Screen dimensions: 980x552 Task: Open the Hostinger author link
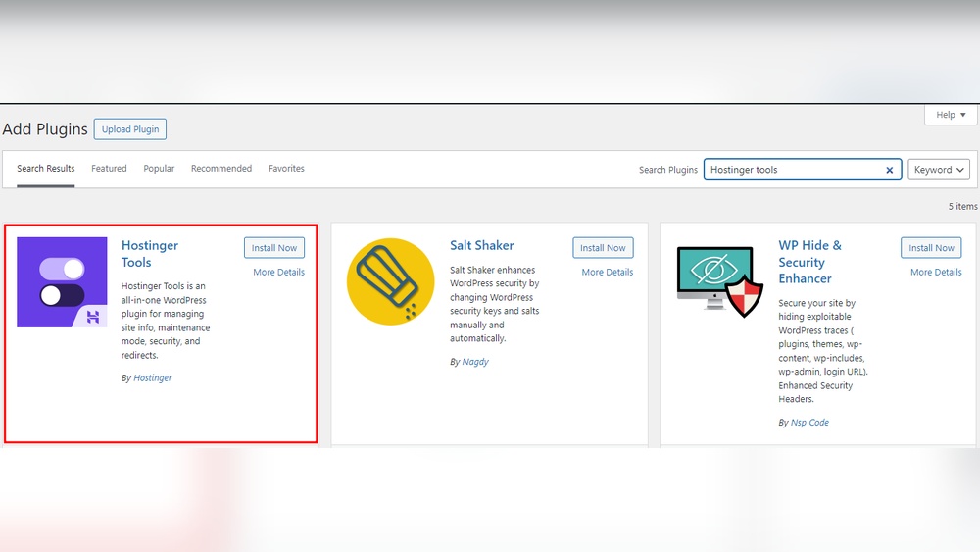[153, 377]
